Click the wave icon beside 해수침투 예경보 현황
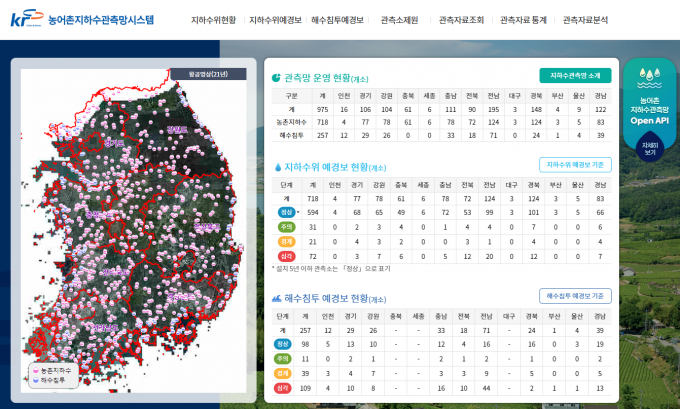The height and width of the screenshot is (409, 680). 277,298
